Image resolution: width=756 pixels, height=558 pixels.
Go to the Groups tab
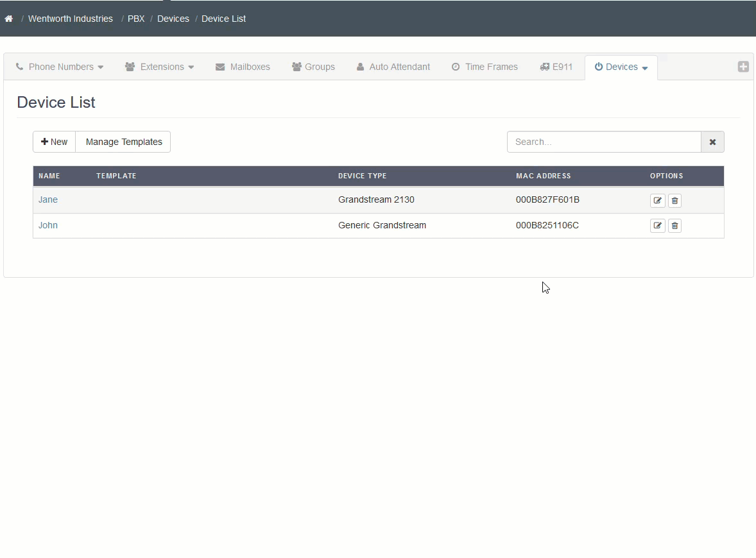313,67
